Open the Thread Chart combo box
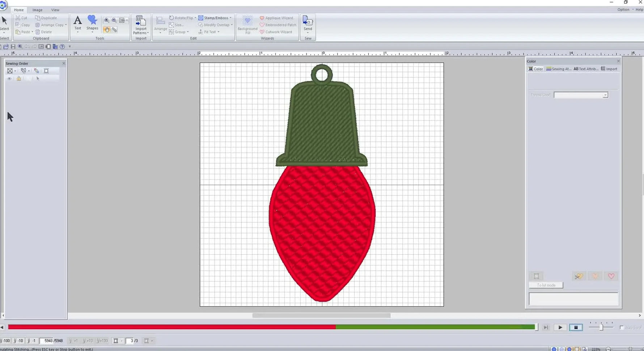The width and height of the screenshot is (644, 351). tap(581, 95)
